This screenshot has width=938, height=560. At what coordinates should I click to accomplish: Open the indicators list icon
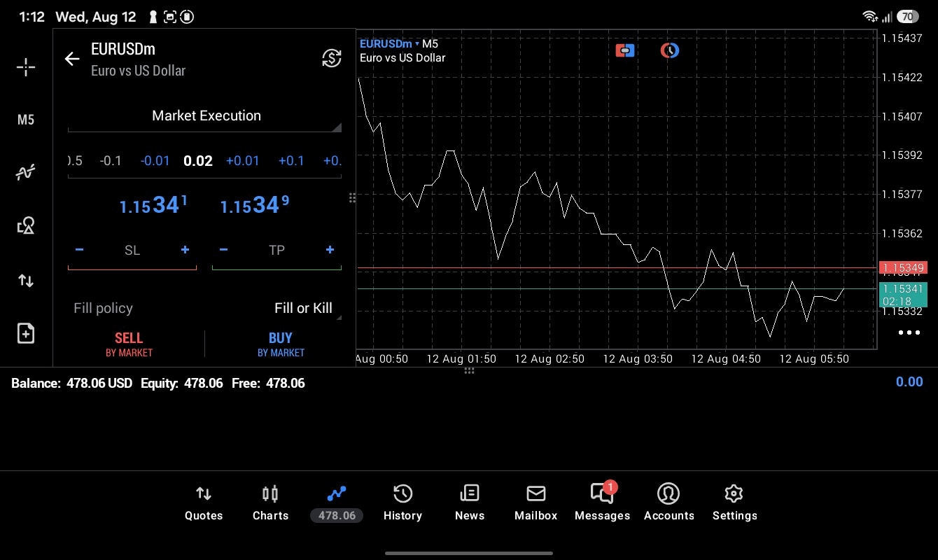point(26,172)
